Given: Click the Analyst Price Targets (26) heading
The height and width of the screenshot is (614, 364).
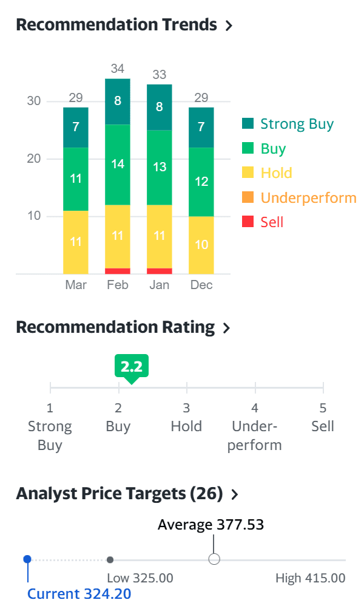Looking at the screenshot, I should [120, 494].
